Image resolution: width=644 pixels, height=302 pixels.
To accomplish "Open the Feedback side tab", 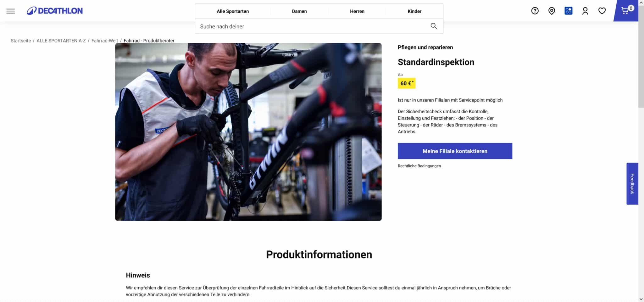I will 632,184.
